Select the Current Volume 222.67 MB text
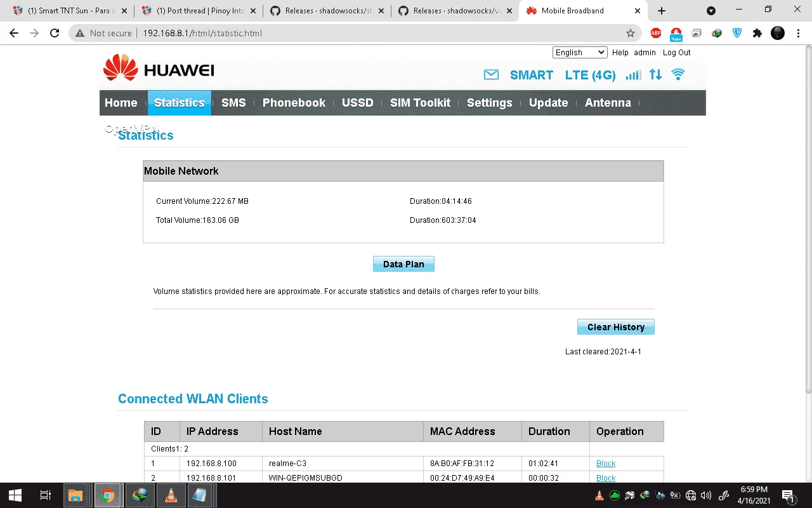The image size is (812, 508). point(202,201)
